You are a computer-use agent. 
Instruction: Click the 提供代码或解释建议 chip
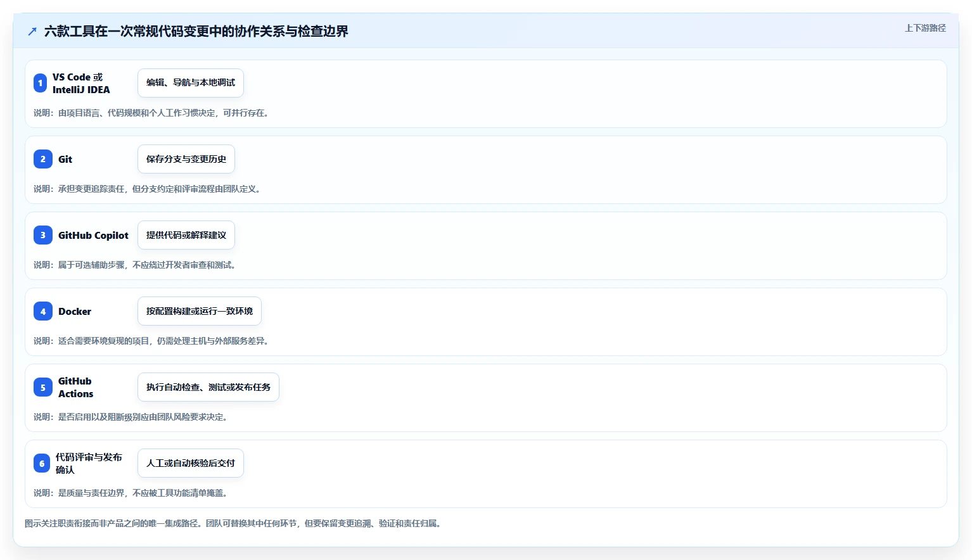[x=186, y=235]
